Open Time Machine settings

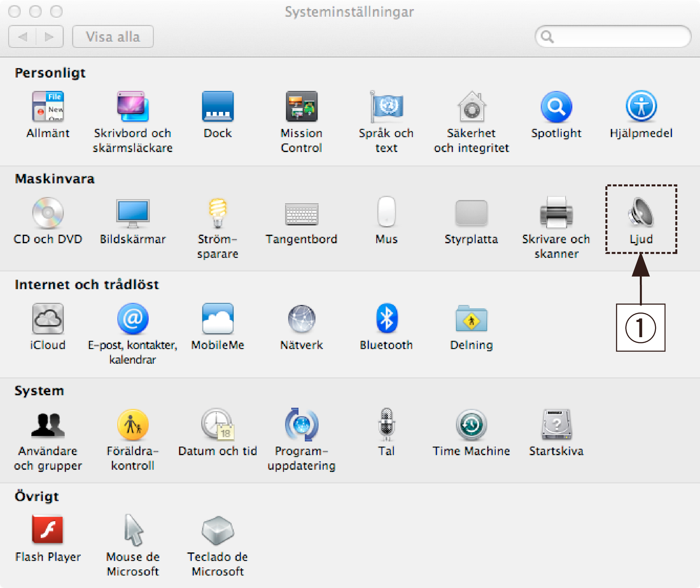(471, 425)
